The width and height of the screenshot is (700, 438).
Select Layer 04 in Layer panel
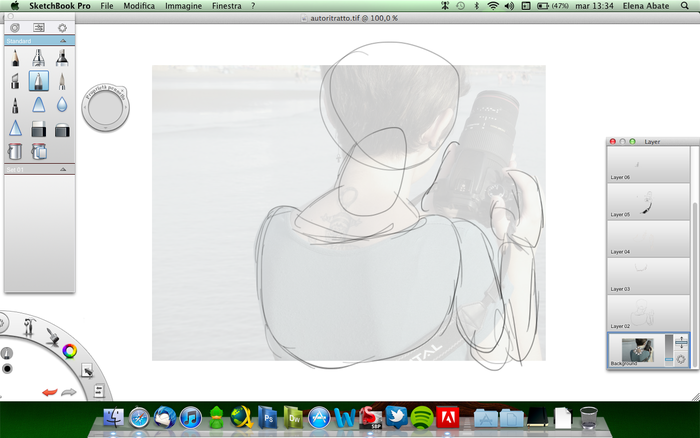point(648,238)
